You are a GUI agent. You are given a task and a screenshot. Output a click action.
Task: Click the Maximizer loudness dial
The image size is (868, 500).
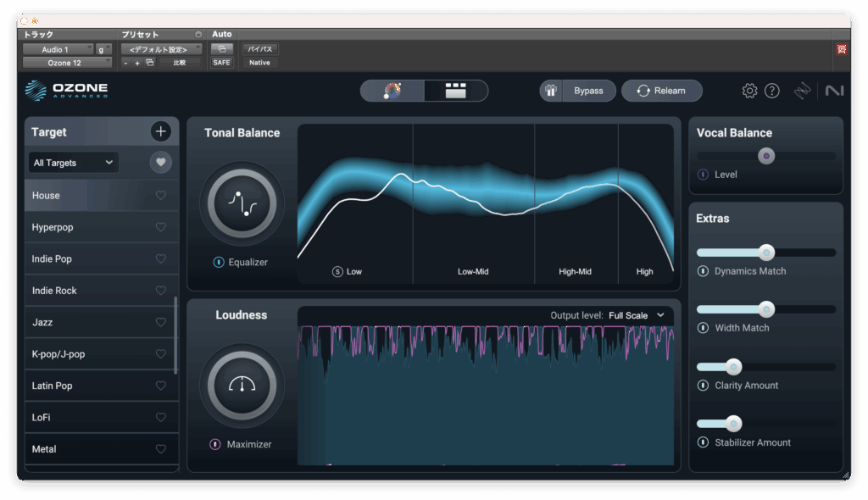click(242, 386)
